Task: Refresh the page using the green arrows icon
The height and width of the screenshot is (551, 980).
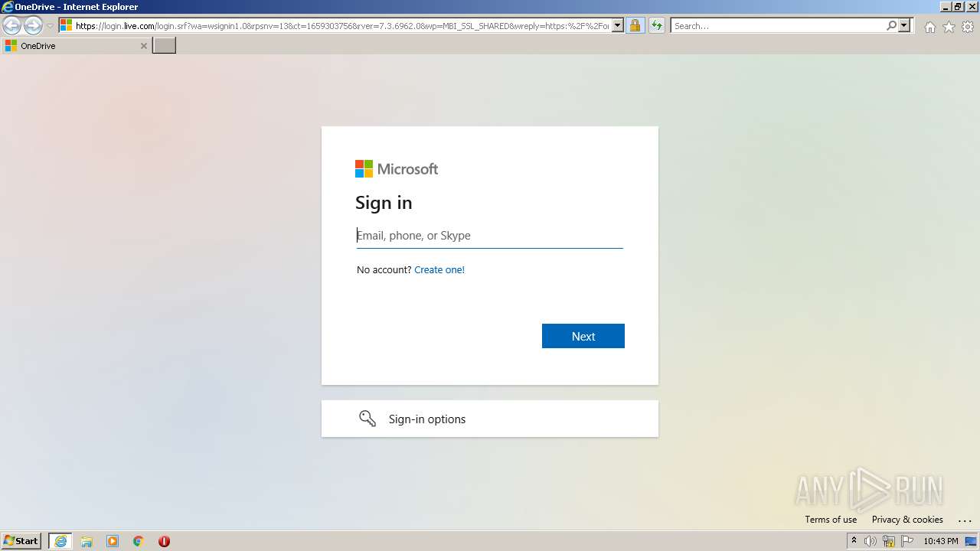Action: [657, 25]
